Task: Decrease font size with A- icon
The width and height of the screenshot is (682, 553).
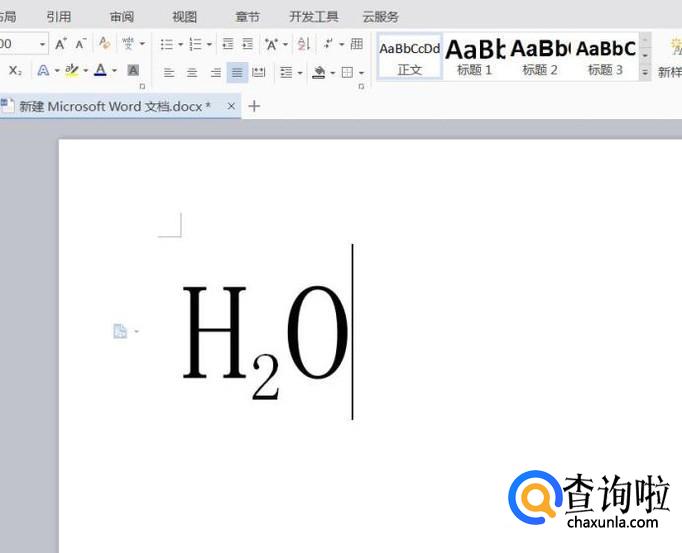Action: [80, 44]
